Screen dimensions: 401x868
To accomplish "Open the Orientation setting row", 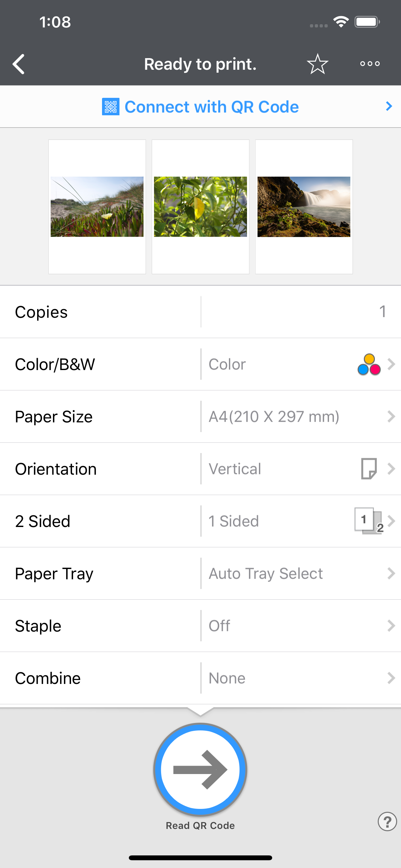I will coord(200,469).
